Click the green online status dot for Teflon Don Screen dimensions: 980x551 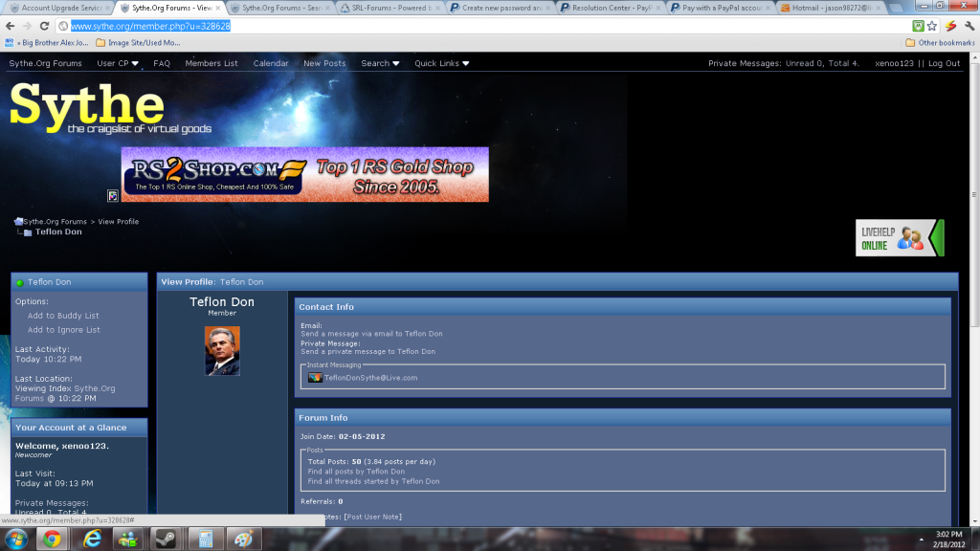pos(20,282)
